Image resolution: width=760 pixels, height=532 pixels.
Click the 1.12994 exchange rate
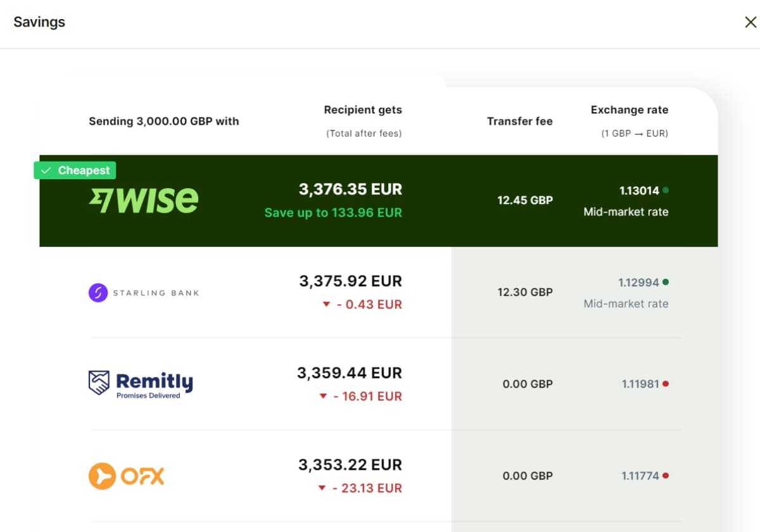(639, 282)
